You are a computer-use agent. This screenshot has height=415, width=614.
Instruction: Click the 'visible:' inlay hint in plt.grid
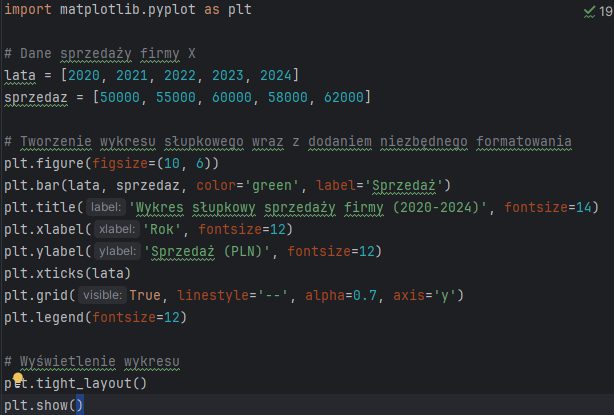click(102, 294)
